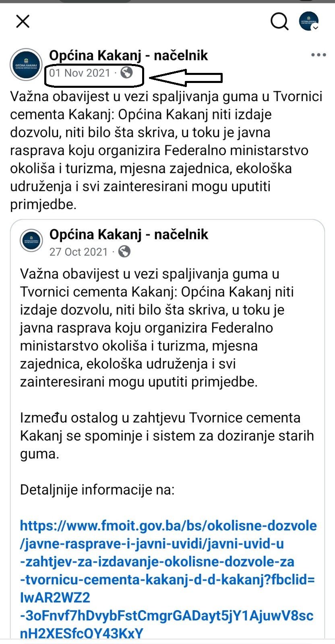Close the post view with the X icon

point(23,21)
